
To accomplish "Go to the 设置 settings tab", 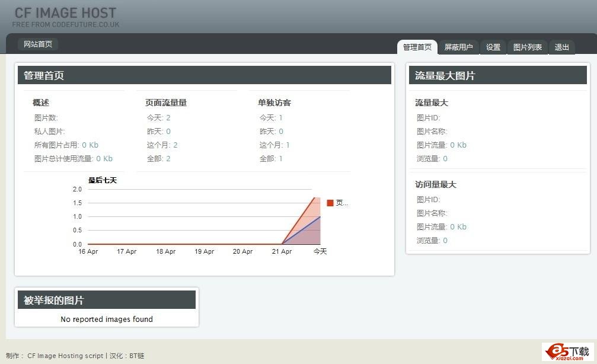I will coord(493,47).
